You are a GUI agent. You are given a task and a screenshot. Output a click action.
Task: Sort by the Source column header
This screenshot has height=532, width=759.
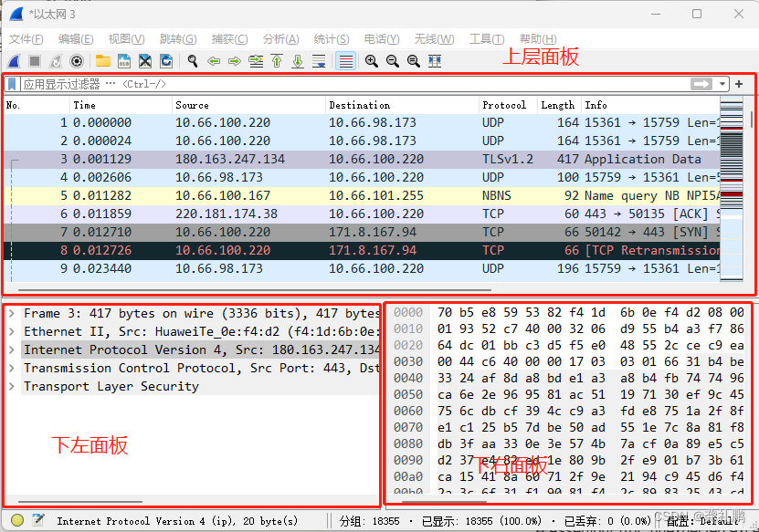pos(248,105)
